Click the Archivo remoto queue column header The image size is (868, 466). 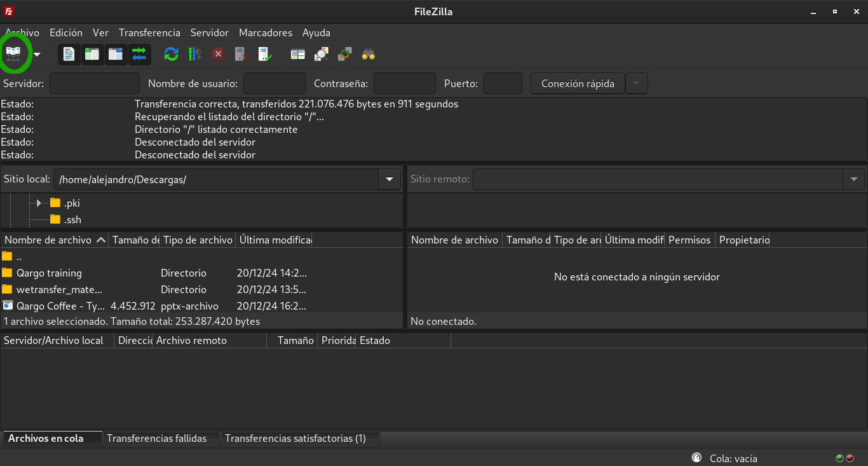click(210, 340)
